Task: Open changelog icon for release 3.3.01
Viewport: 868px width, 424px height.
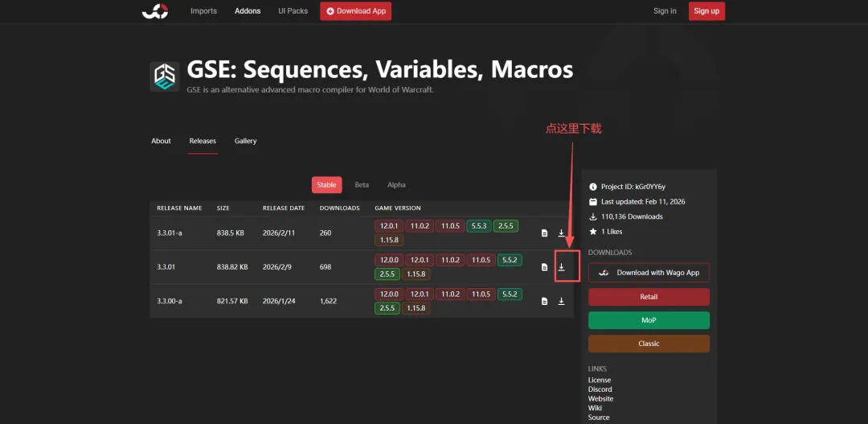Action: click(x=545, y=267)
